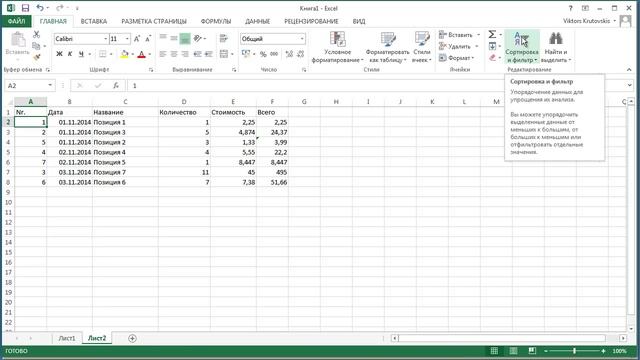This screenshot has width=640, height=360.
Task: Apply percent style format
Action: [x=263, y=54]
